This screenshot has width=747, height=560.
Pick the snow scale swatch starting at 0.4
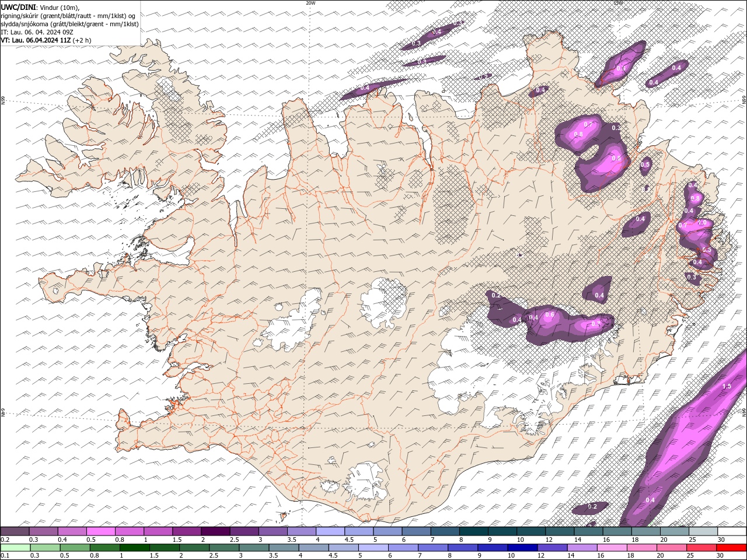pyautogui.click(x=72, y=531)
